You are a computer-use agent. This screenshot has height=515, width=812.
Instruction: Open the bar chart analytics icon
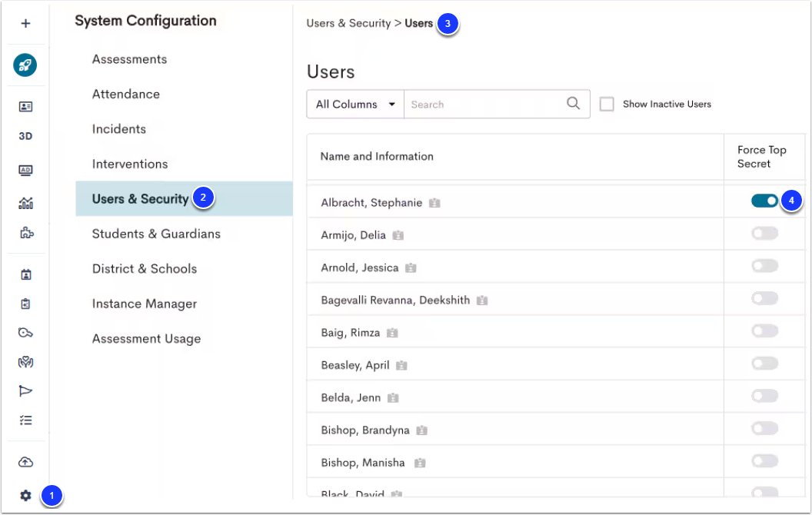tap(25, 204)
